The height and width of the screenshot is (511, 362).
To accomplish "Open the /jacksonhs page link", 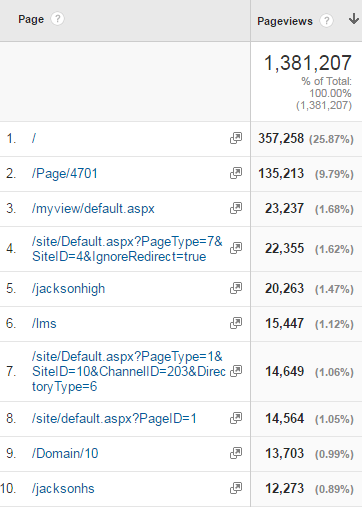I will pyautogui.click(x=63, y=489).
